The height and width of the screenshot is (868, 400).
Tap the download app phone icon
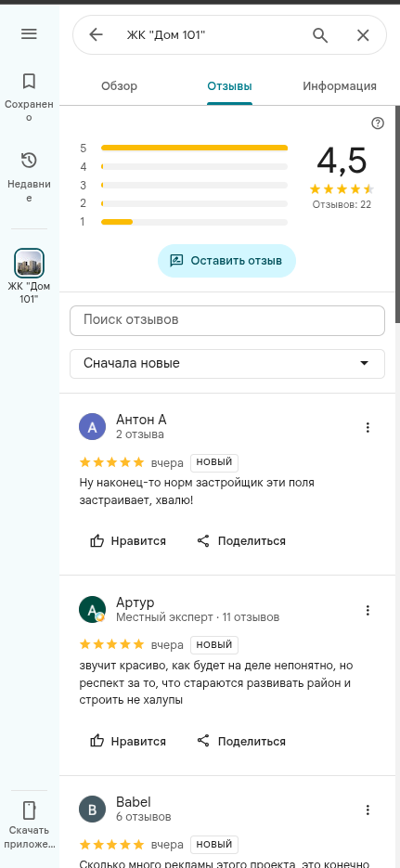tap(29, 810)
